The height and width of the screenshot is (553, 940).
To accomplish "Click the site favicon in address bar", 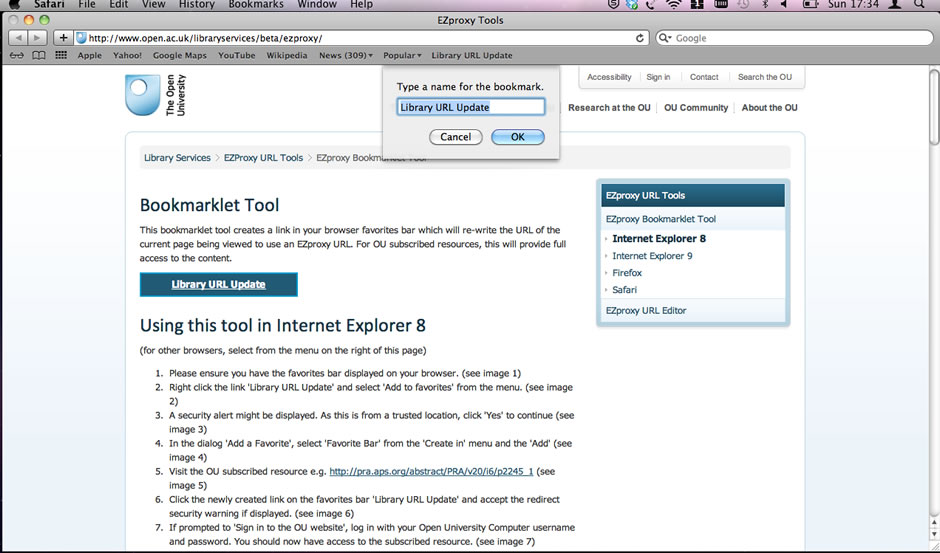I will click(x=82, y=38).
